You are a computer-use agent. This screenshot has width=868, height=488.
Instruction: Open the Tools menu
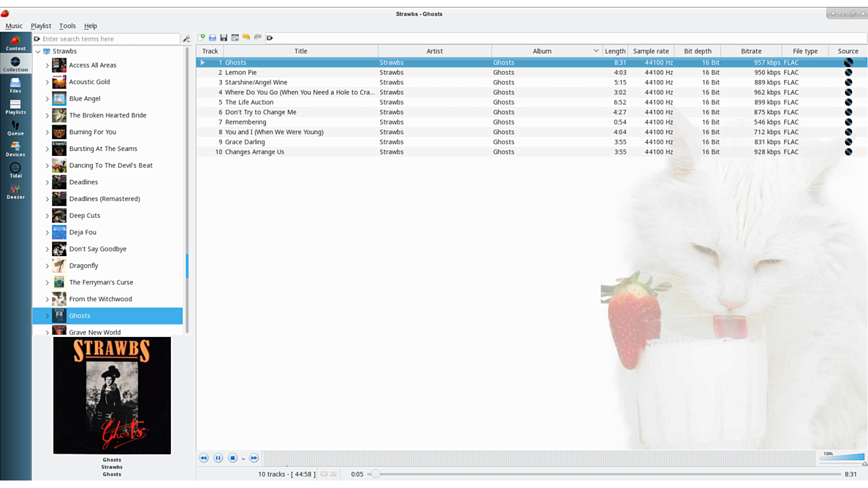[x=67, y=26]
